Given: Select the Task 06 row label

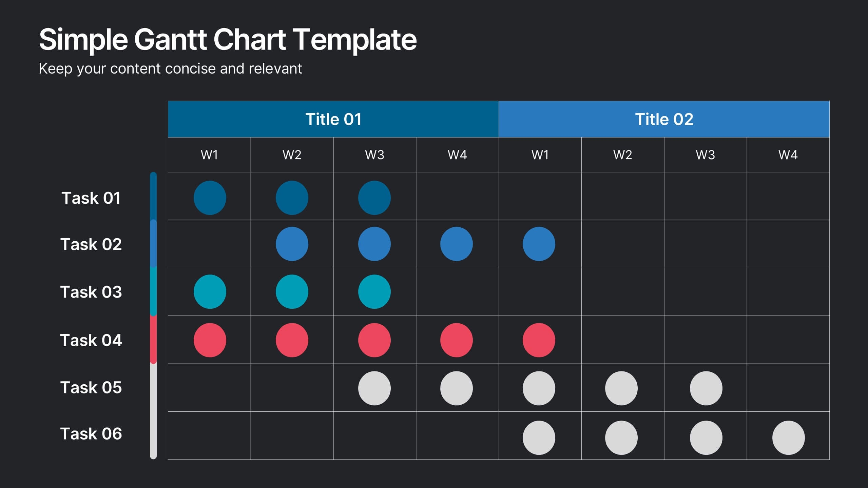Looking at the screenshot, I should pos(91,433).
